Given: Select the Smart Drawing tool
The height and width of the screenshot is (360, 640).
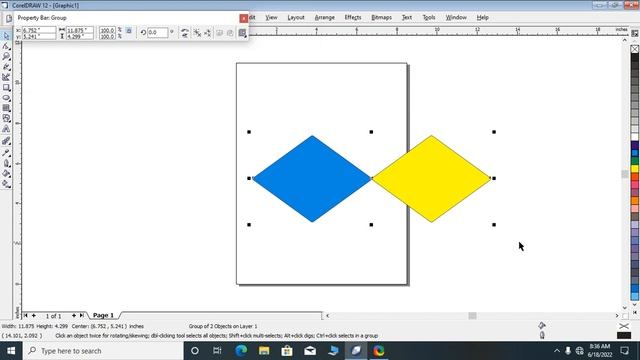Looking at the screenshot, I should (x=6, y=77).
